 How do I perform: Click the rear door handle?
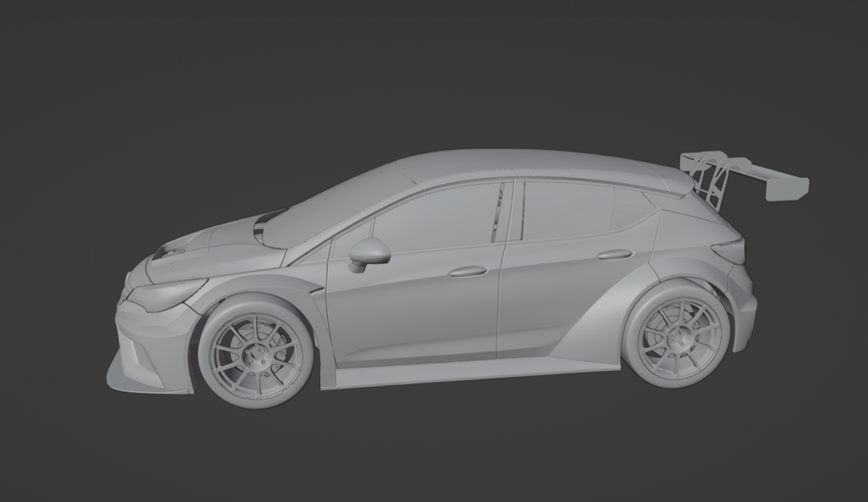(x=615, y=255)
